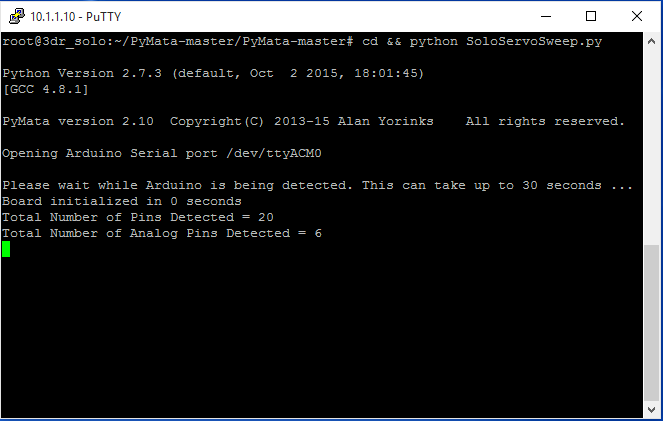Click the "Total Number of Analog Pins Detected" line
The image size is (663, 421).
161,233
